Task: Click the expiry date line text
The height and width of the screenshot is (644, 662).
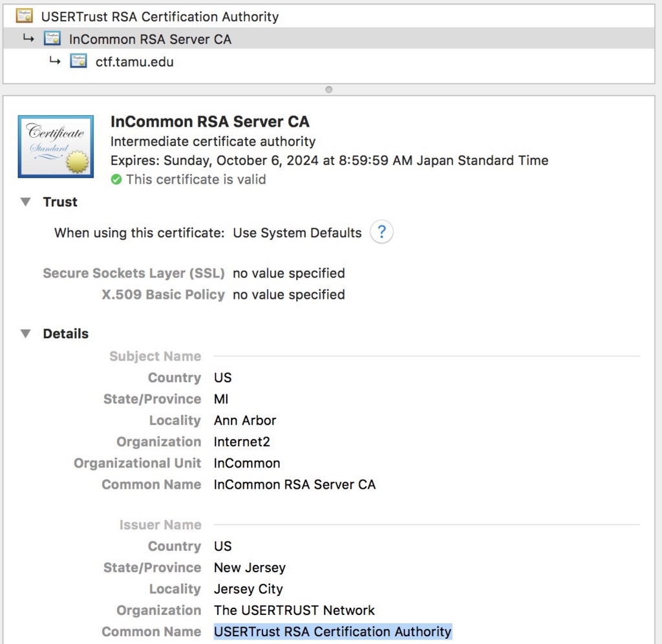Action: point(329,160)
